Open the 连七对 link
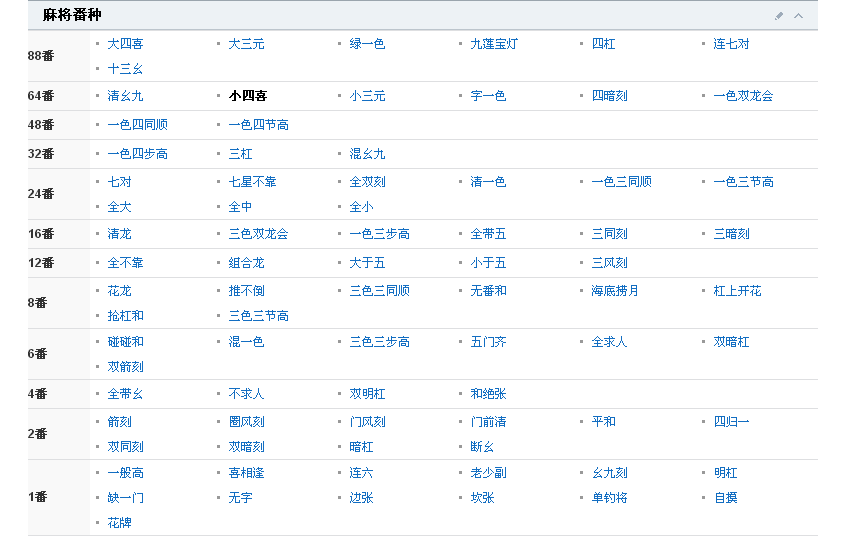The image size is (847, 536). (731, 44)
